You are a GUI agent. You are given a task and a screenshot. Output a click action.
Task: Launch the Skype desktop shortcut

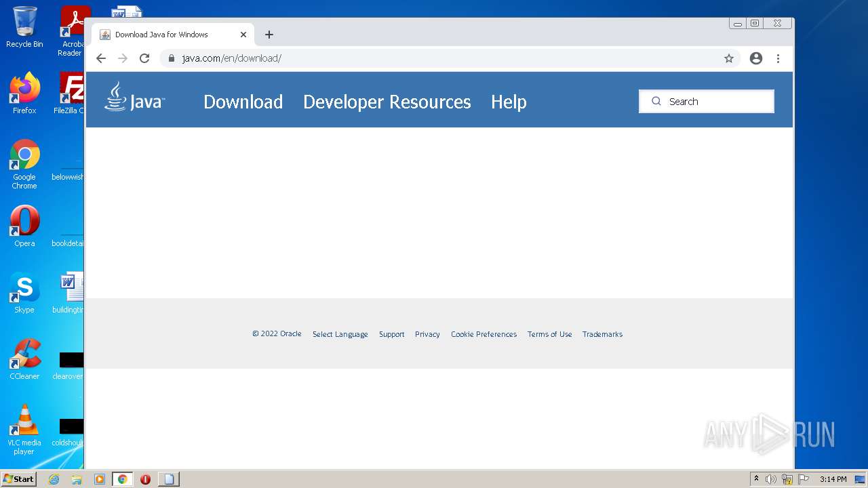(24, 293)
